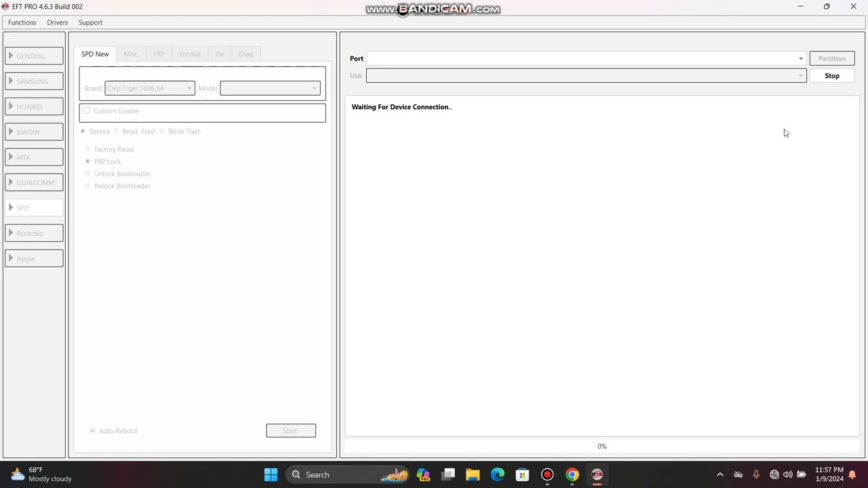Toggle the Auto Reboot checkbox

pyautogui.click(x=92, y=430)
